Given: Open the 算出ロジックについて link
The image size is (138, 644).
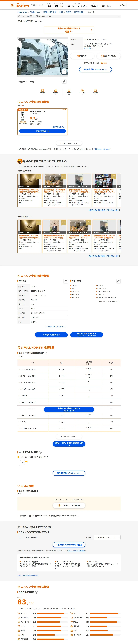Looking at the screenshot, I should coord(103,149).
